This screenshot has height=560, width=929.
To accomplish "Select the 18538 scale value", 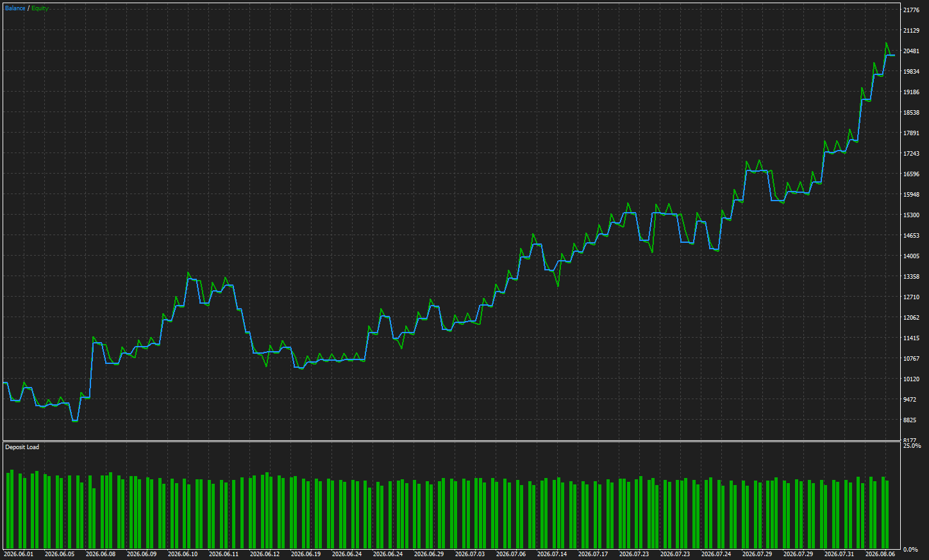I will coord(911,113).
